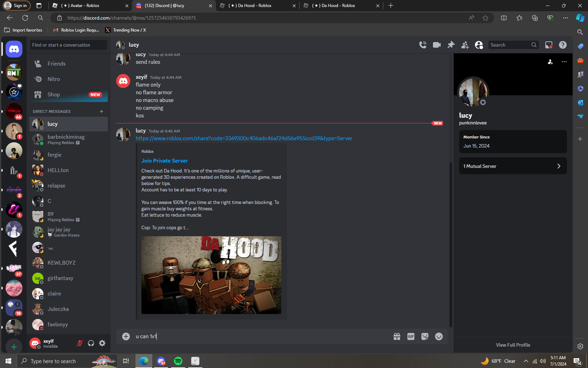Open Spotify from the taskbar
The image size is (588, 368).
(x=178, y=361)
